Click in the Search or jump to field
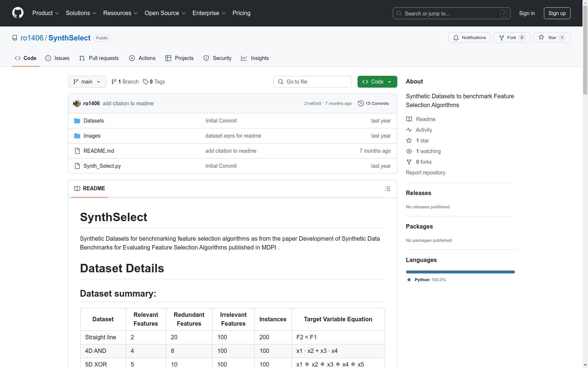Viewport: 588px width, 368px height. pos(451,13)
